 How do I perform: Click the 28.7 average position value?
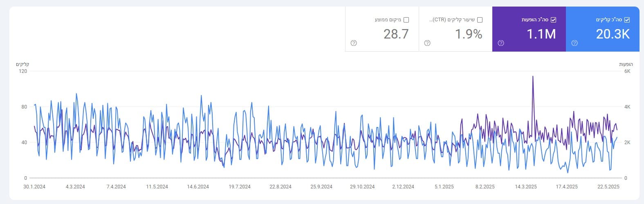pyautogui.click(x=396, y=34)
